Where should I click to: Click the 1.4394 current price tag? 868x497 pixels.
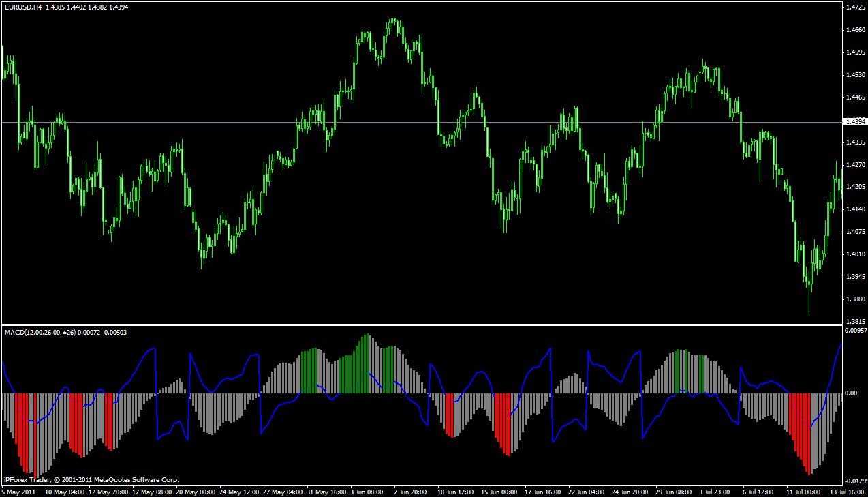[x=854, y=122]
